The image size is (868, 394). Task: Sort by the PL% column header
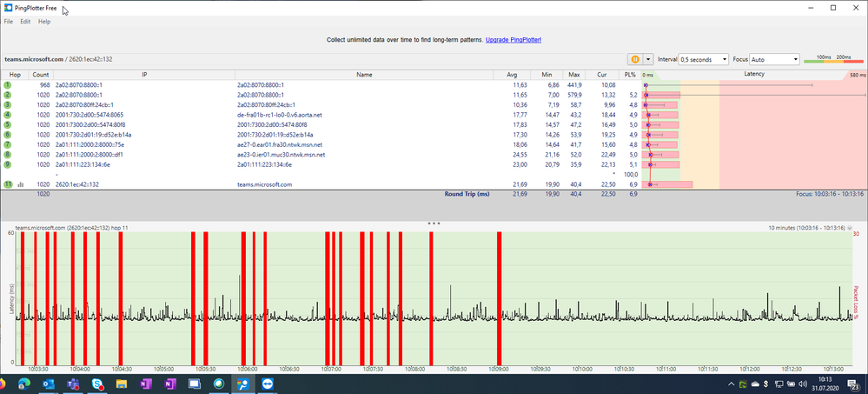click(x=630, y=75)
